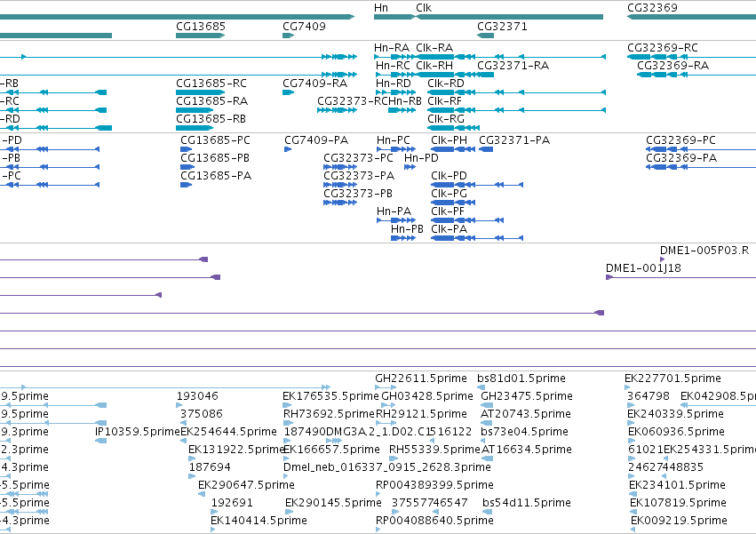Click protein Hn-PD
The width and height of the screenshot is (756, 534).
[x=421, y=158]
